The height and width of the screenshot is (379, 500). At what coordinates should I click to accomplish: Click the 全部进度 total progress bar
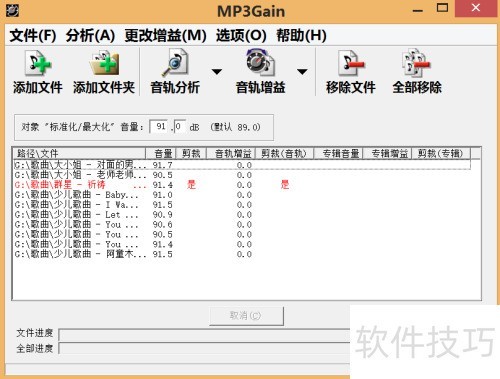pos(204,348)
